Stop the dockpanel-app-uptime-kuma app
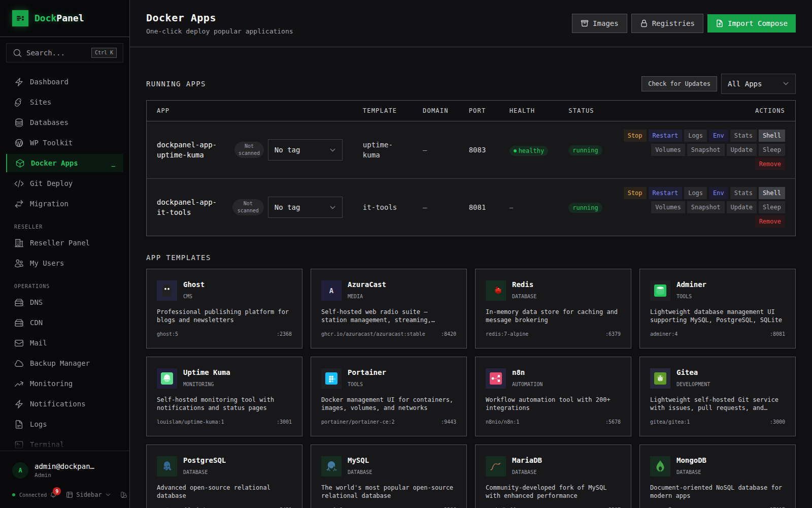 [x=635, y=136]
